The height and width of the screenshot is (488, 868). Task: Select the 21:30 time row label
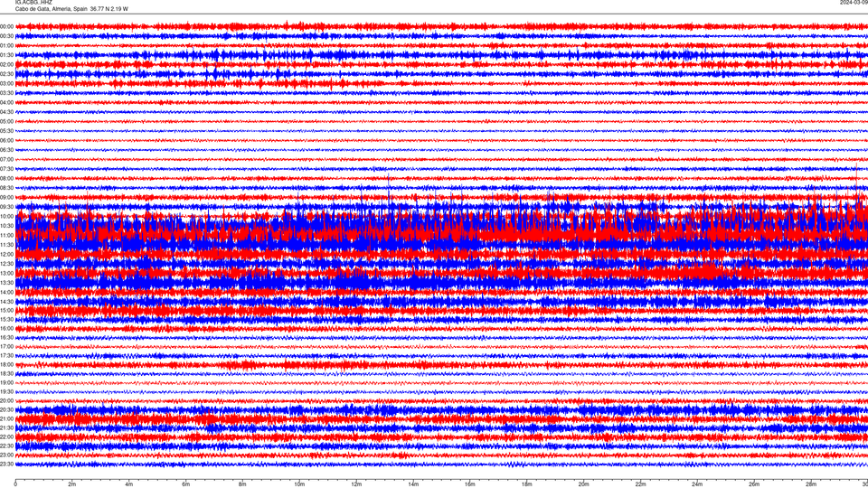pos(6,427)
